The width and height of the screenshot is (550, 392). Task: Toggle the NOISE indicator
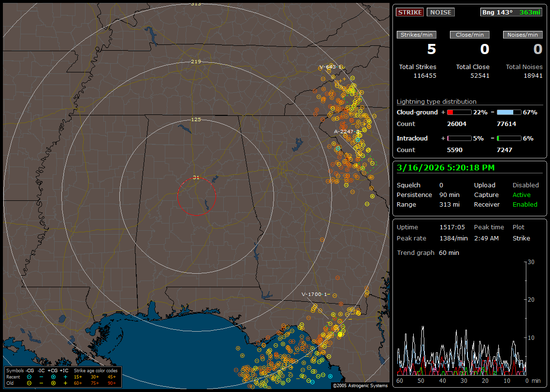tap(440, 13)
